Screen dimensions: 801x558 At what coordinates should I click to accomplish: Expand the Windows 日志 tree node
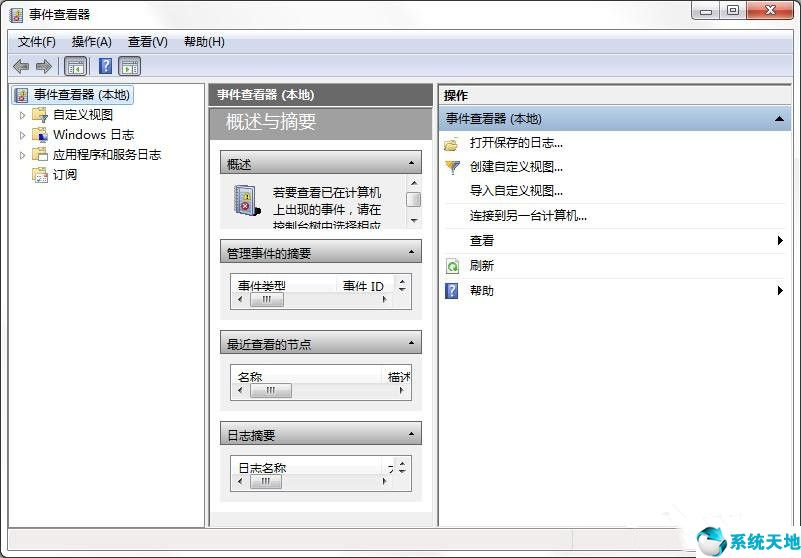[22, 135]
